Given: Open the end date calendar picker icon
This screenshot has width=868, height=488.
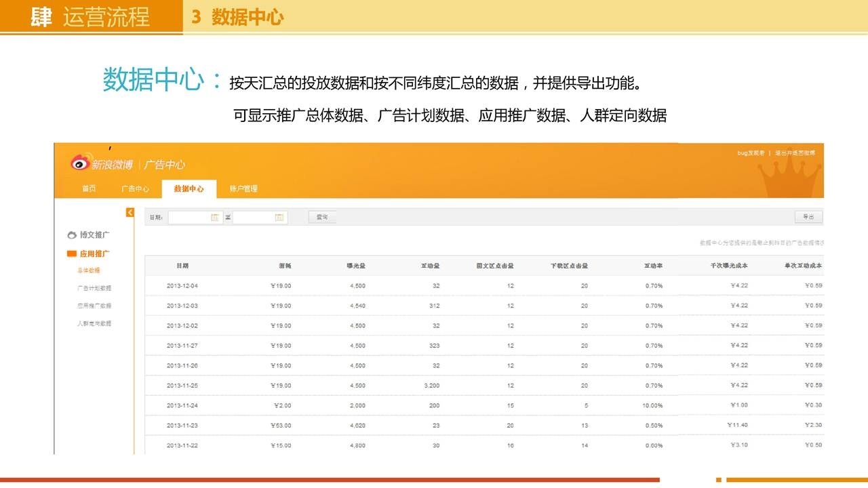Looking at the screenshot, I should 279,218.
